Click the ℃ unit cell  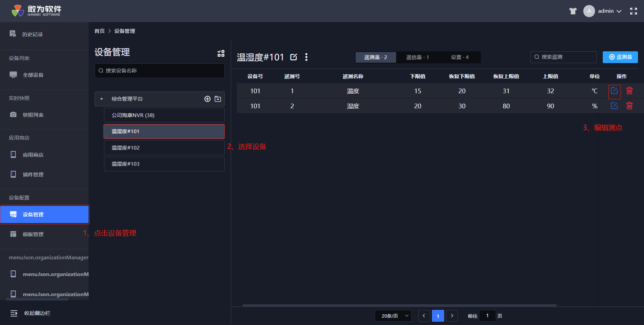pyautogui.click(x=595, y=91)
